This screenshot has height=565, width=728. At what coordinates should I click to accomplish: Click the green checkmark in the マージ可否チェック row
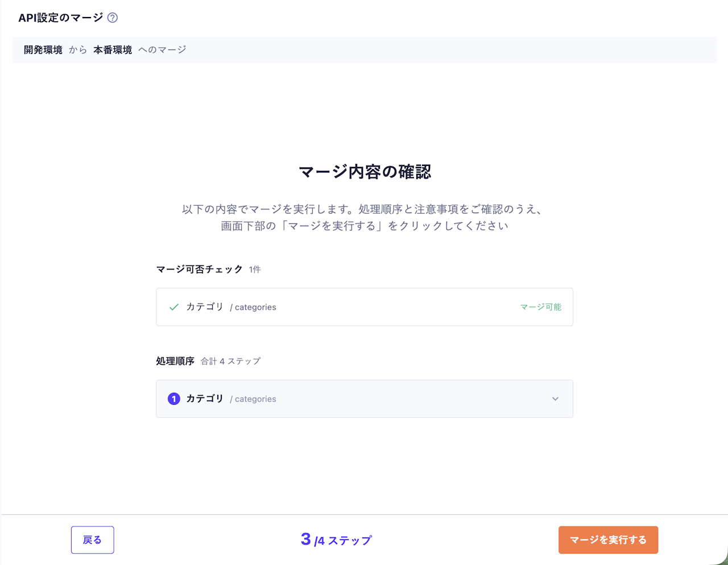(174, 307)
